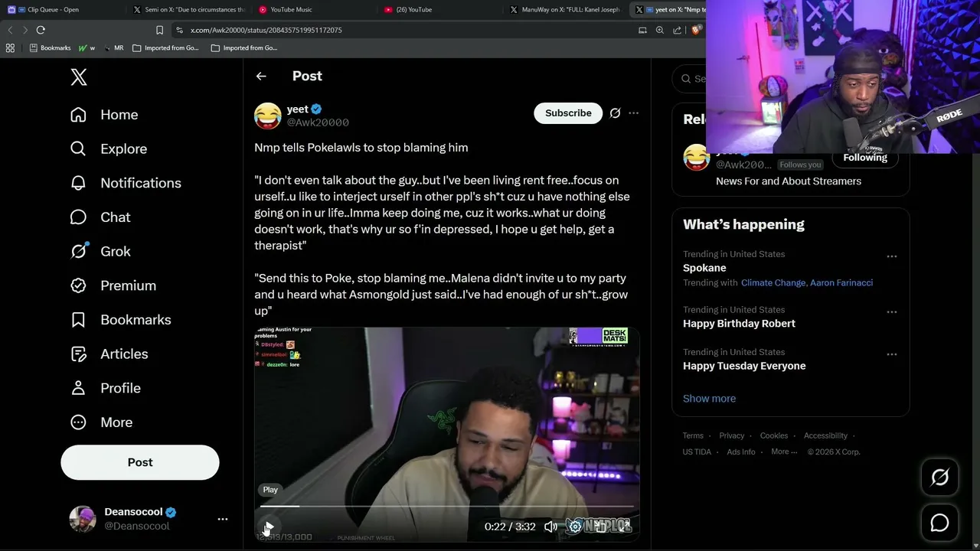The height and width of the screenshot is (551, 980).
Task: Play the video
Action: click(x=268, y=527)
